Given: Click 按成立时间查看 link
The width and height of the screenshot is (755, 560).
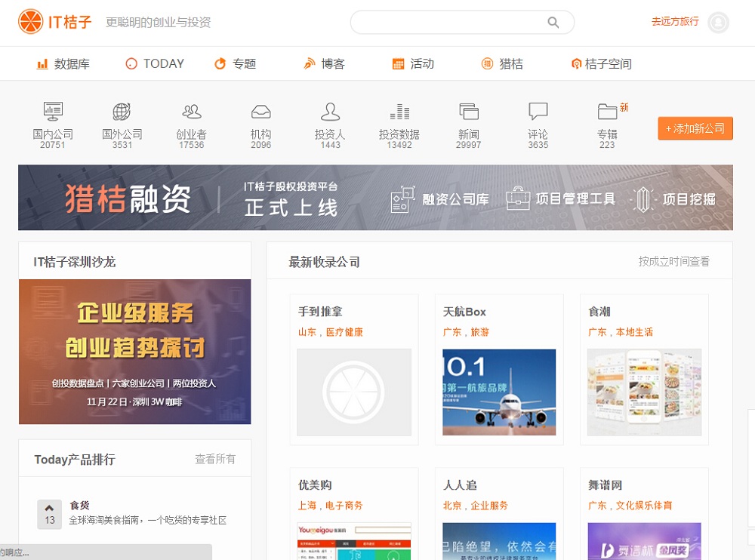Looking at the screenshot, I should (673, 261).
